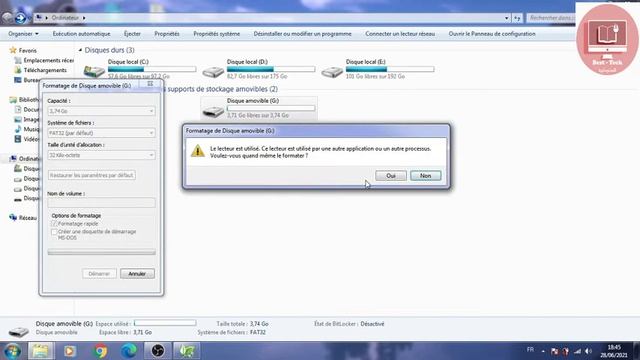The height and width of the screenshot is (360, 640).
Task: Click Connecter un lecteur réseau
Action: 400,34
